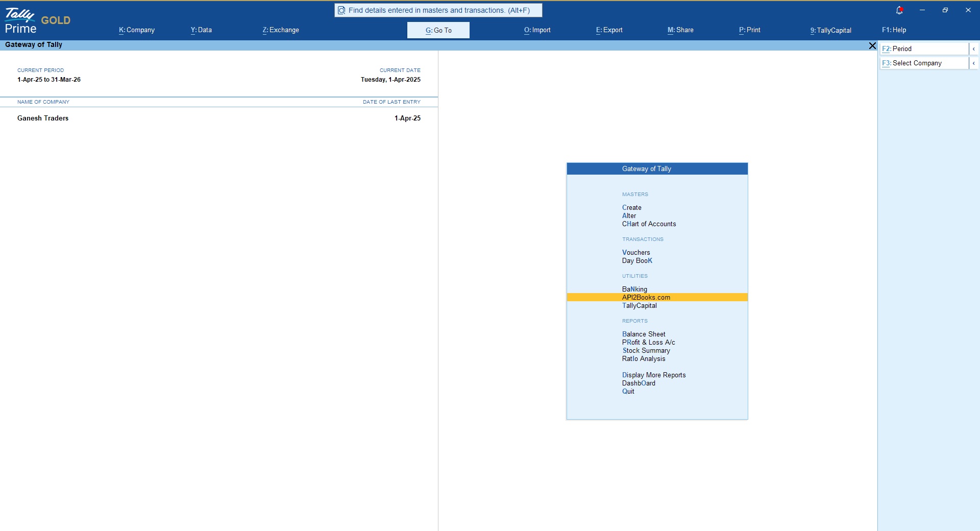Screen dimensions: 980x531
Task: Select Quit from the Gateway menu
Action: click(x=628, y=392)
